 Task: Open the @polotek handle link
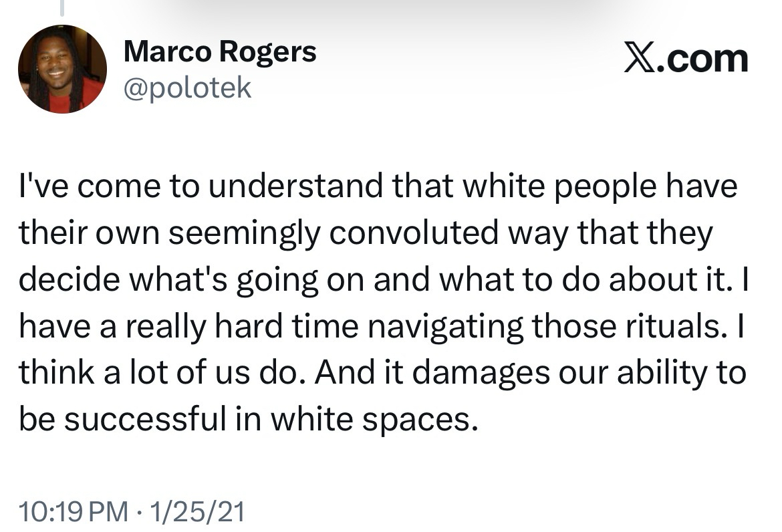coord(187,87)
